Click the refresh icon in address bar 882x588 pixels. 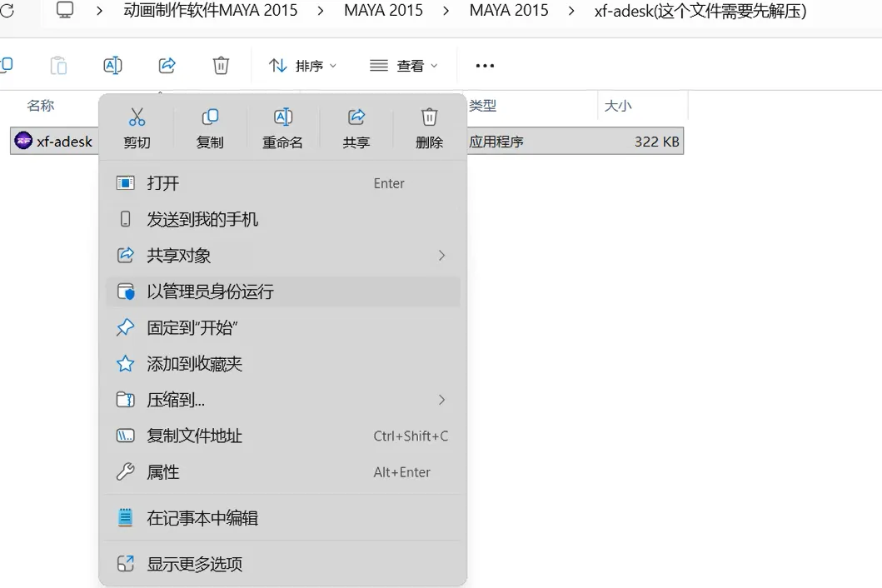(x=6, y=10)
